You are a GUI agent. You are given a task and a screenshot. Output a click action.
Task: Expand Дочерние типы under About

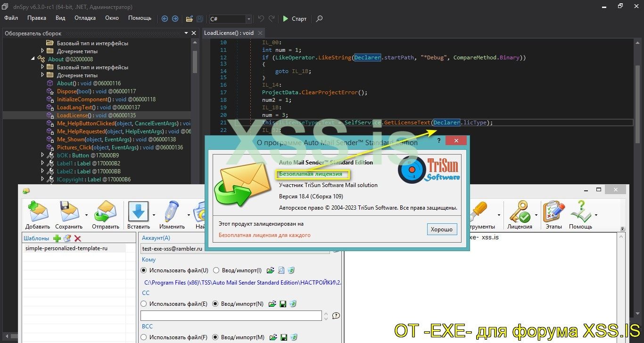[x=42, y=75]
